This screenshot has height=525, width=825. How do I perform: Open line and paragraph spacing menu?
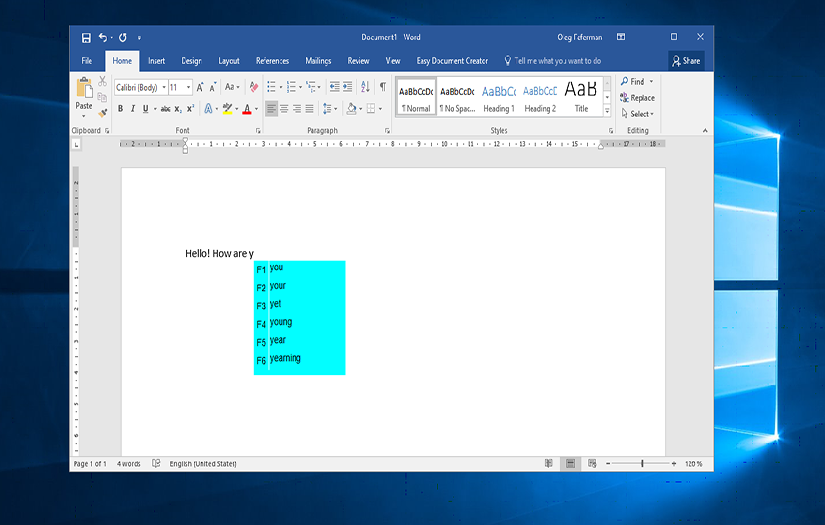330,109
